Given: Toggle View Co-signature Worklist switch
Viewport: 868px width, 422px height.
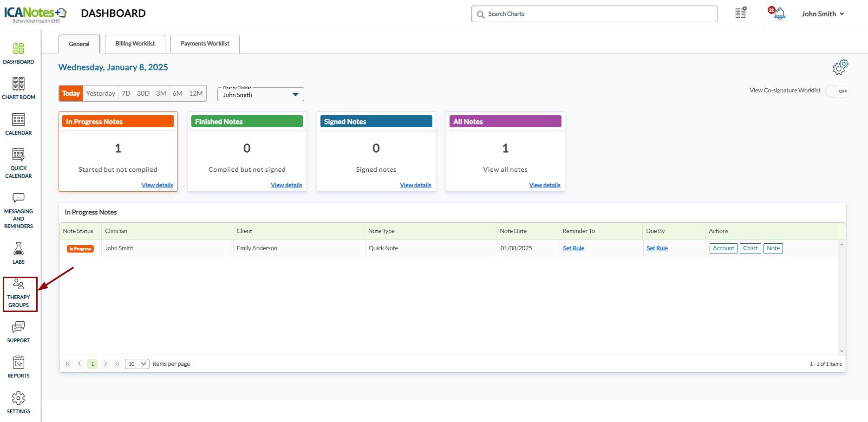Looking at the screenshot, I should click(x=837, y=91).
